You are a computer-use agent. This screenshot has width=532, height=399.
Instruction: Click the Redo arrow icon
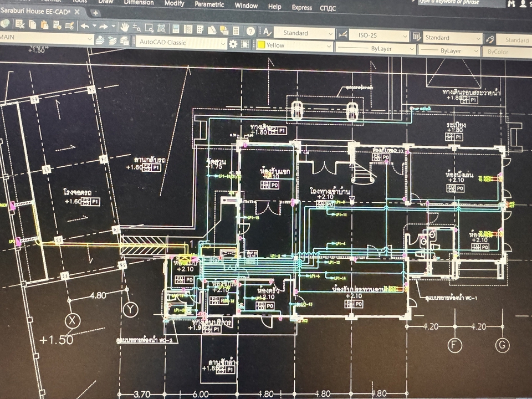point(104,27)
